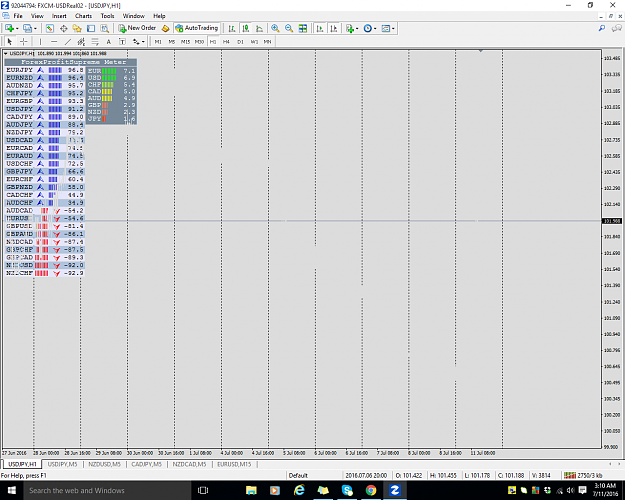The image size is (625, 500).
Task: Switch to D1 timeframe
Action: [x=240, y=41]
